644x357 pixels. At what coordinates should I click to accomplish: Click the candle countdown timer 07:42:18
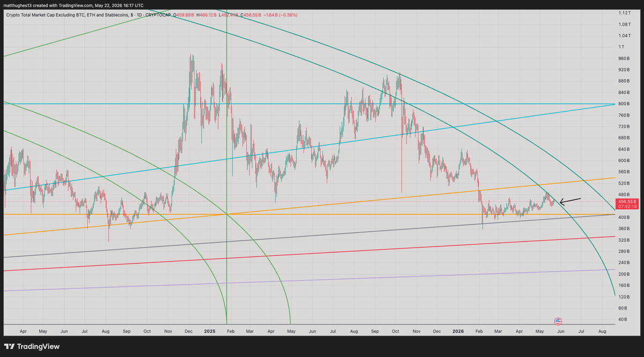626,206
